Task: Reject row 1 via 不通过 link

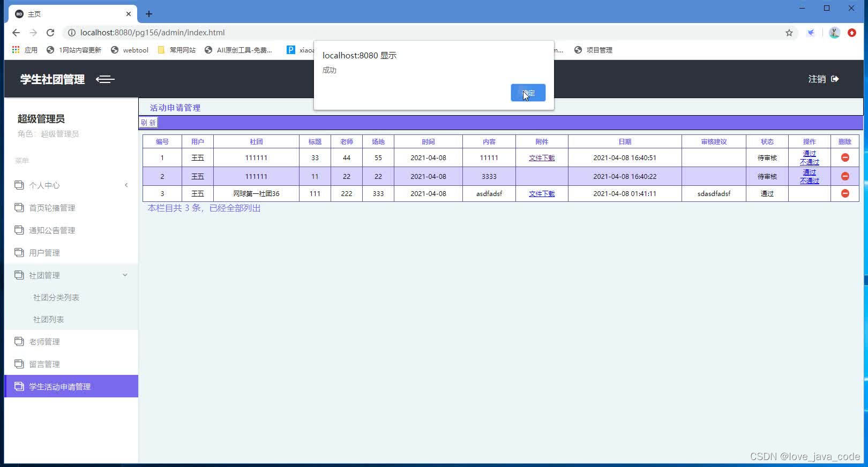Action: click(x=809, y=162)
